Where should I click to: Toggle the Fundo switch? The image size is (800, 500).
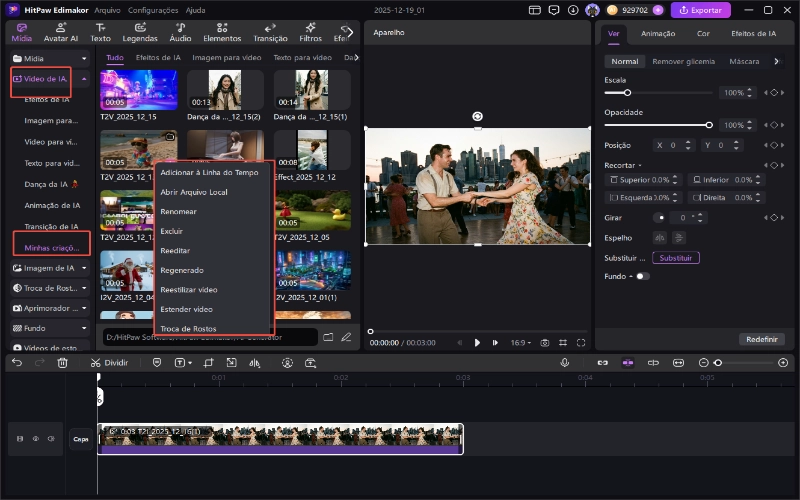click(x=642, y=276)
